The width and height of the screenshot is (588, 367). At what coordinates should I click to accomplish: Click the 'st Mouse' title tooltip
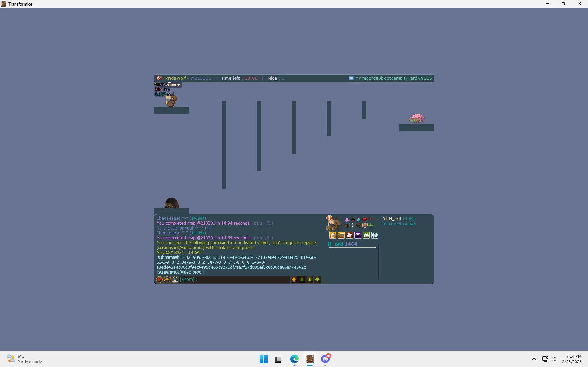click(173, 85)
